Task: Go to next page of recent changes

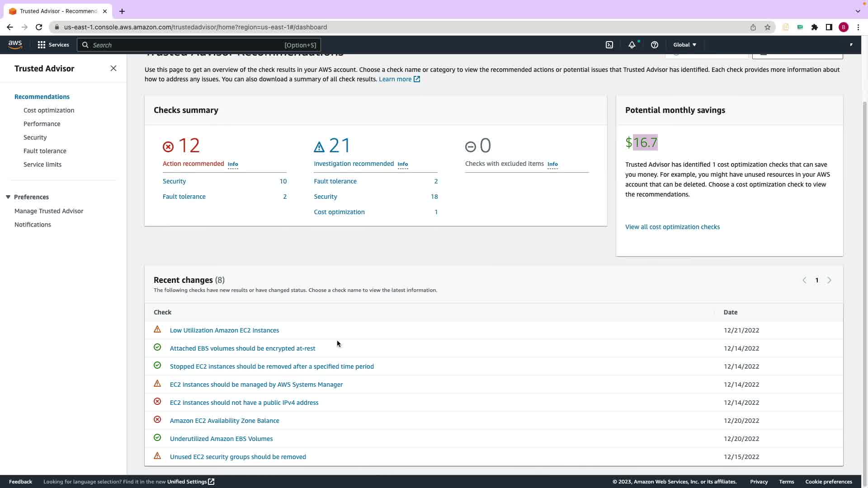Action: point(829,280)
